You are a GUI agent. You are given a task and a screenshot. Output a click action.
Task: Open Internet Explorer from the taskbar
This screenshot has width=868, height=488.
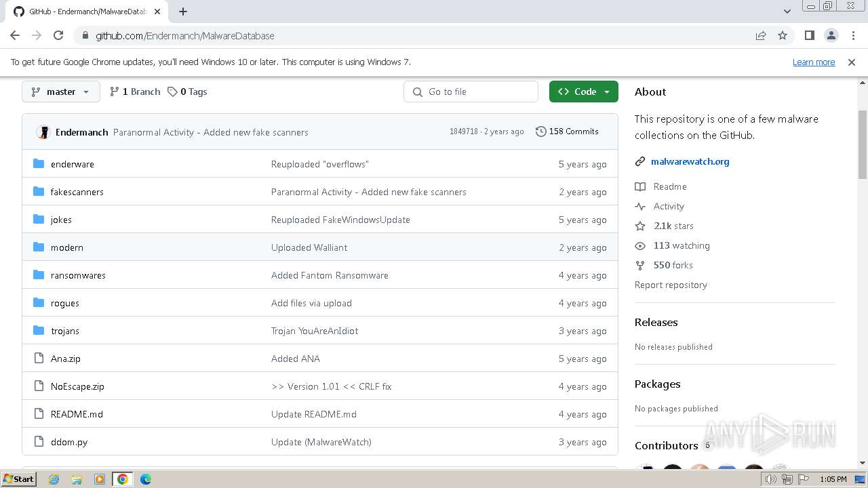point(54,479)
